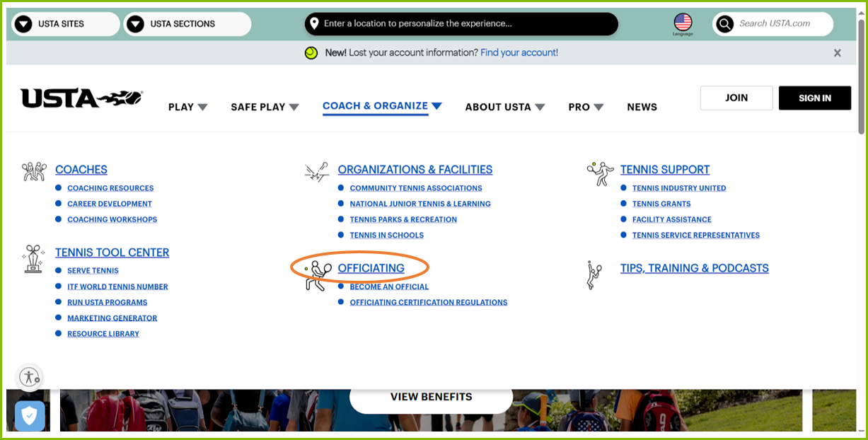Click the Tips, Training & Podcasts icon
The height and width of the screenshot is (440, 868).
click(594, 275)
